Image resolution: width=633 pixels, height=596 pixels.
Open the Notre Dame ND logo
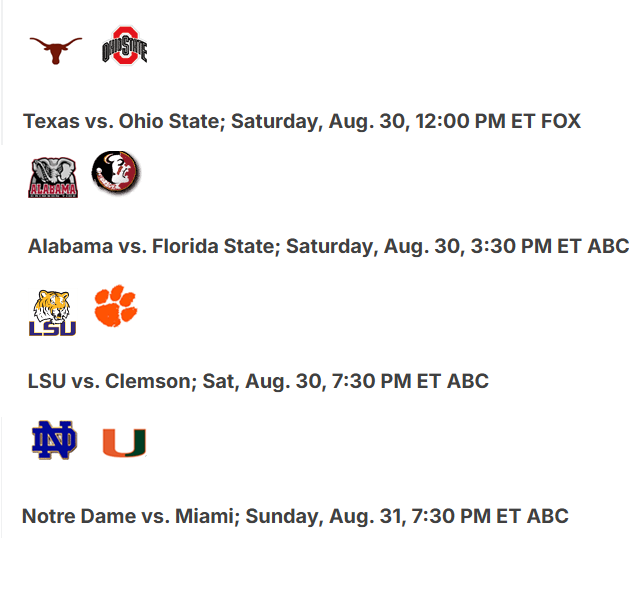click(x=54, y=440)
